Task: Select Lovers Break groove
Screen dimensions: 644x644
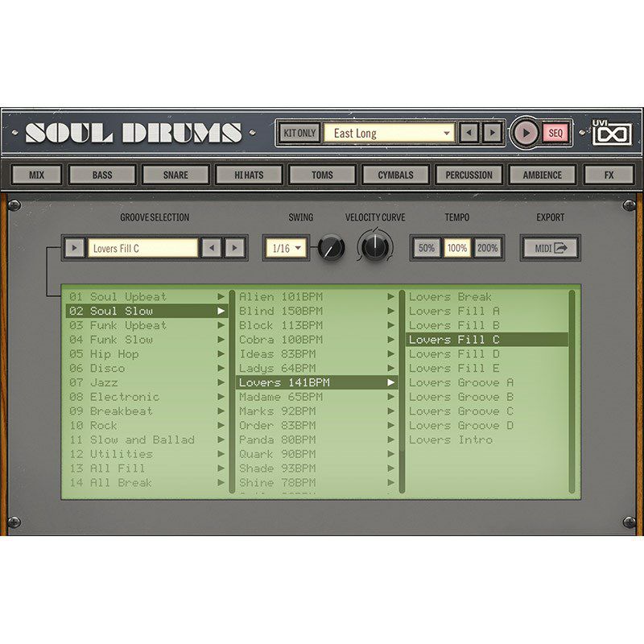Action: (487, 296)
